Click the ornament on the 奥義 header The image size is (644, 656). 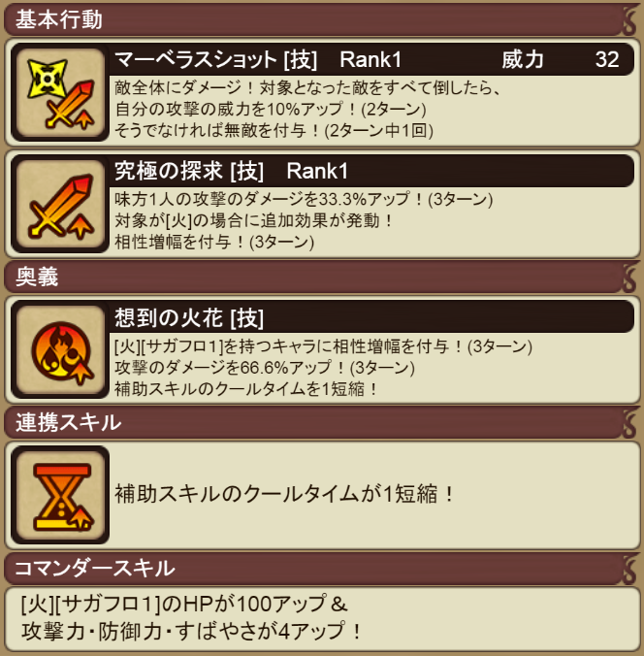tap(628, 278)
